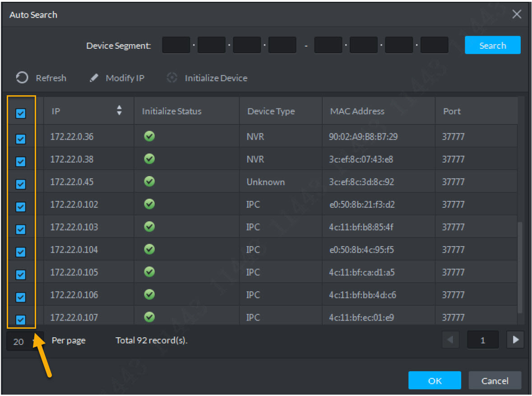Click MAC address 3c:ef:8c:07:43:e8
532x396 pixels.
tap(361, 159)
